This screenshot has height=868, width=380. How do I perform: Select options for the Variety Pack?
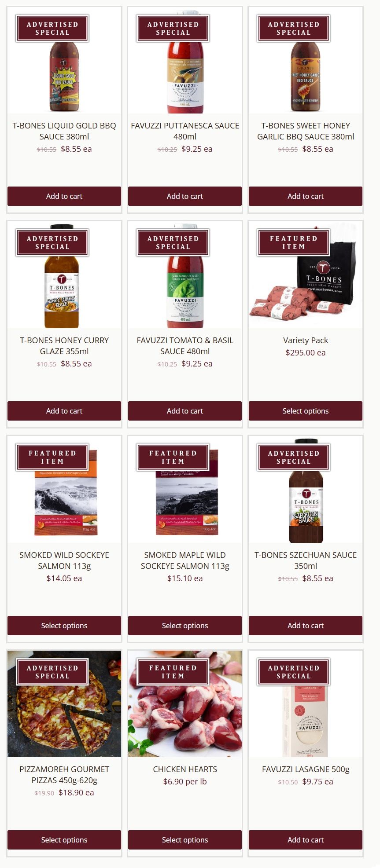[306, 411]
